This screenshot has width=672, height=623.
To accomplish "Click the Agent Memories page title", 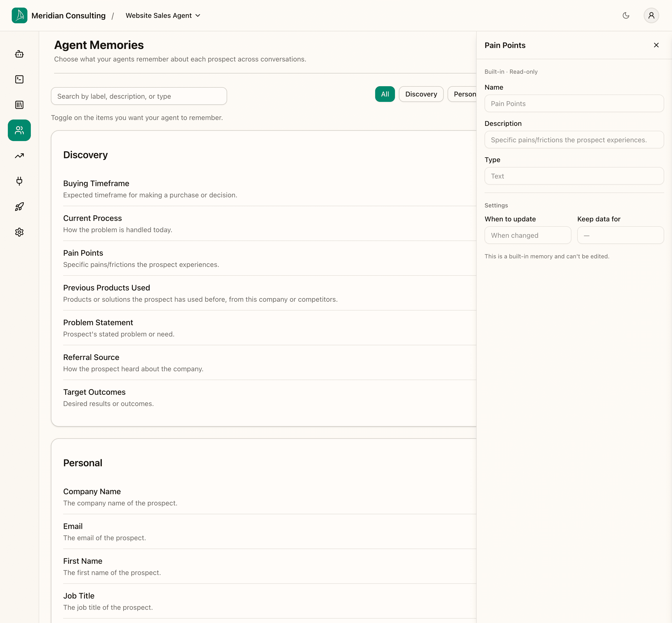I will [99, 45].
